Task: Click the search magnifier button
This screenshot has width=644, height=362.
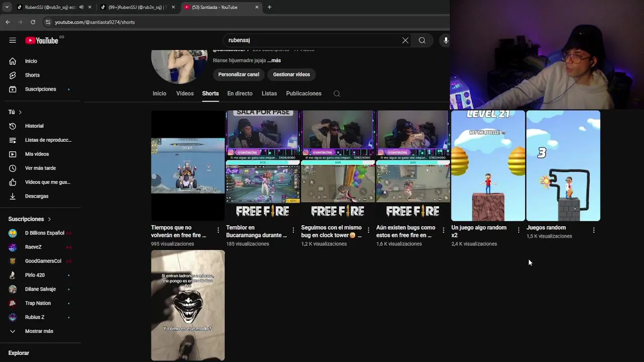Action: (422, 40)
